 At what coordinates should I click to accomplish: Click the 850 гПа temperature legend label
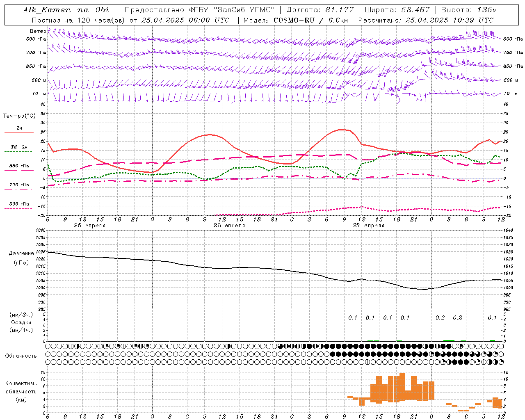[19, 166]
